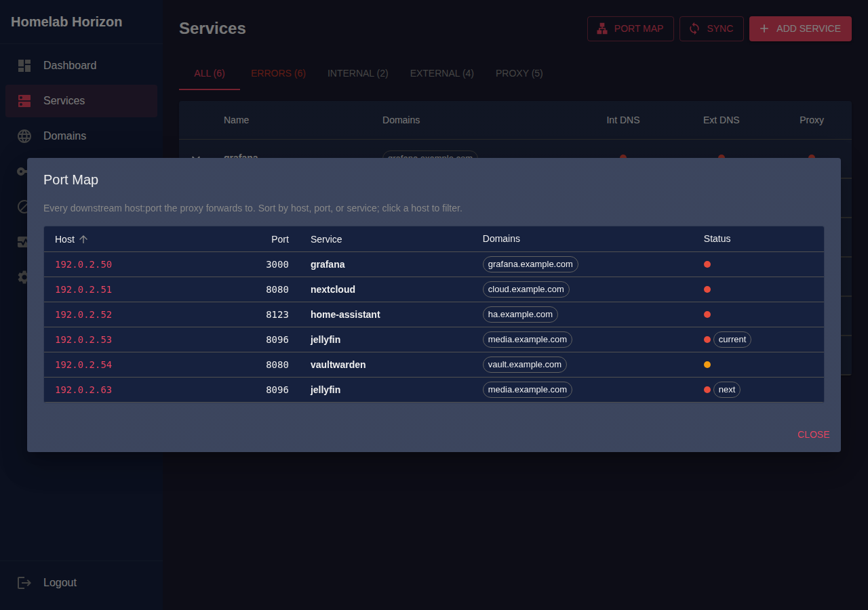
Task: Click jellyfin in the 192.0.2.63 row
Action: (x=325, y=390)
